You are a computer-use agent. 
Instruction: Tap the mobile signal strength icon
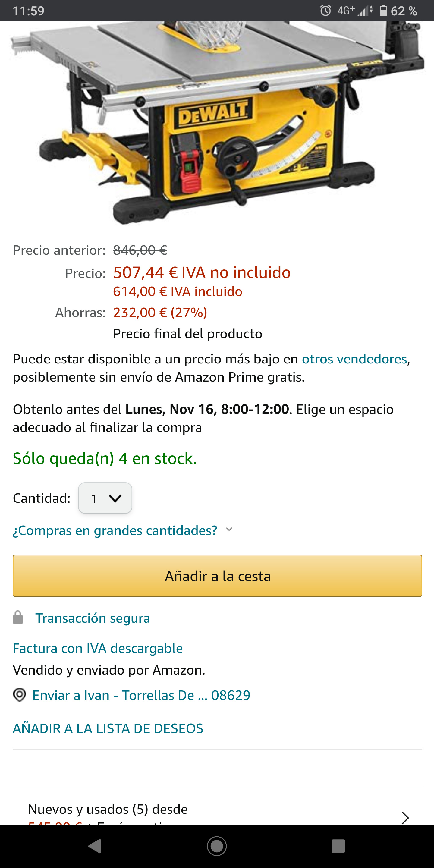pyautogui.click(x=365, y=11)
